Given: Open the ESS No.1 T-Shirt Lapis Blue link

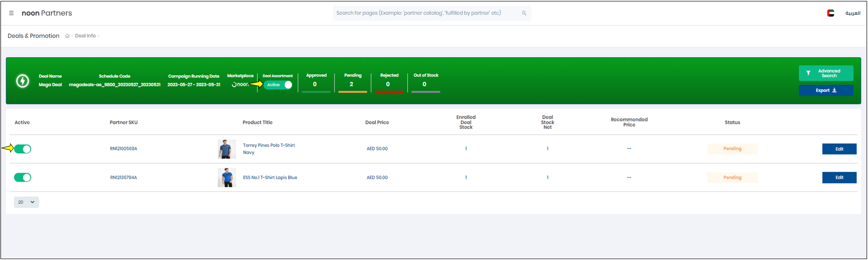Looking at the screenshot, I should tap(270, 178).
